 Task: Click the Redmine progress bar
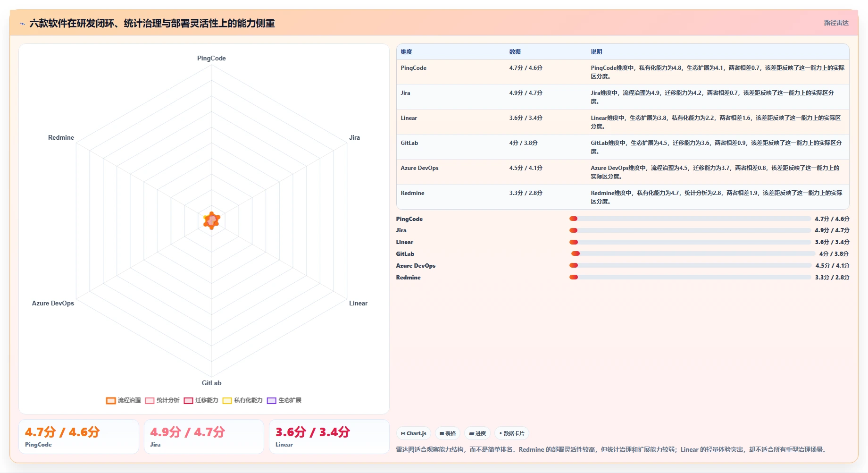coord(690,277)
